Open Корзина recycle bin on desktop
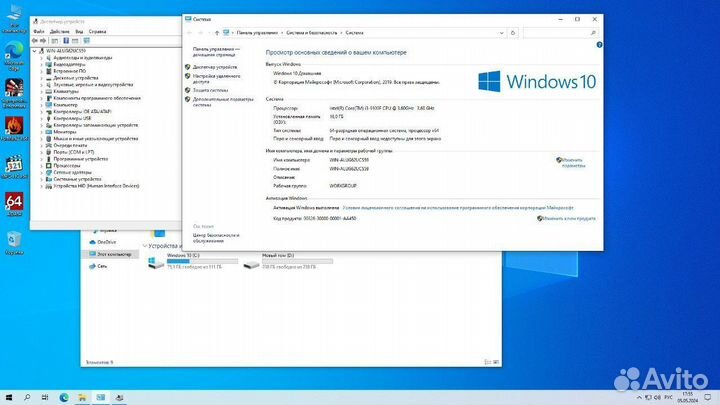 click(x=14, y=242)
